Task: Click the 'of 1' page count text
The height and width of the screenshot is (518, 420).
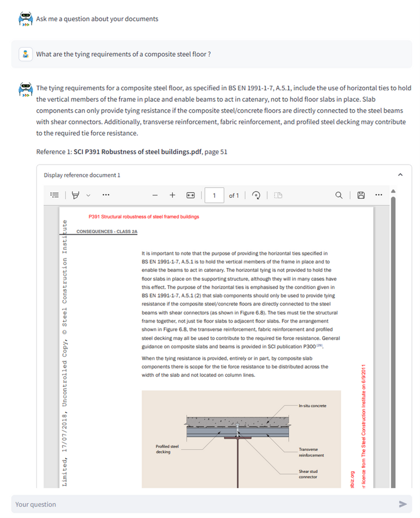Action: coord(234,195)
